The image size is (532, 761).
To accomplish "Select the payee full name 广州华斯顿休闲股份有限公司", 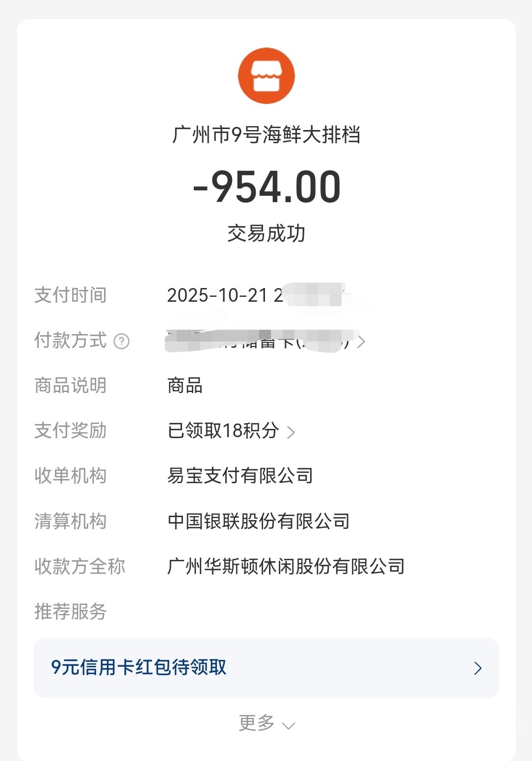I will click(x=286, y=566).
